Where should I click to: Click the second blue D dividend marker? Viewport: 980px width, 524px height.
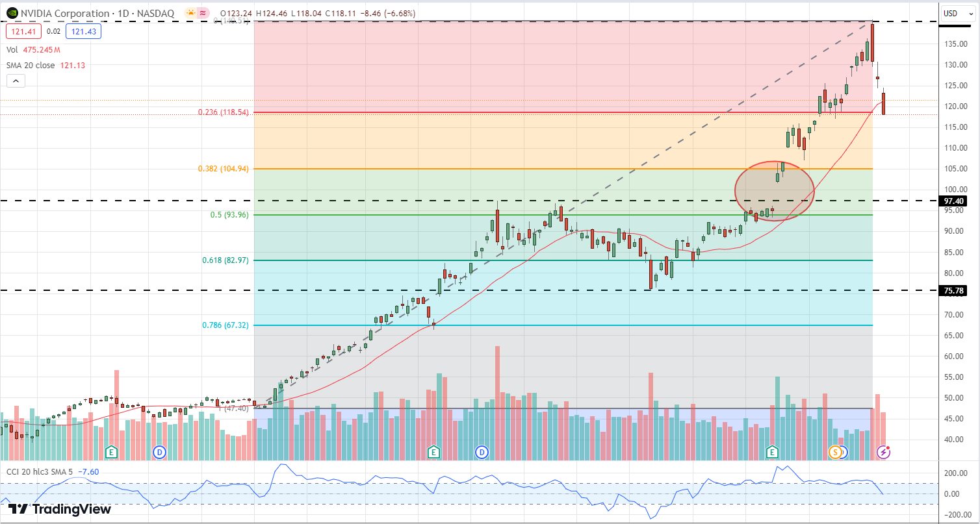(x=482, y=451)
